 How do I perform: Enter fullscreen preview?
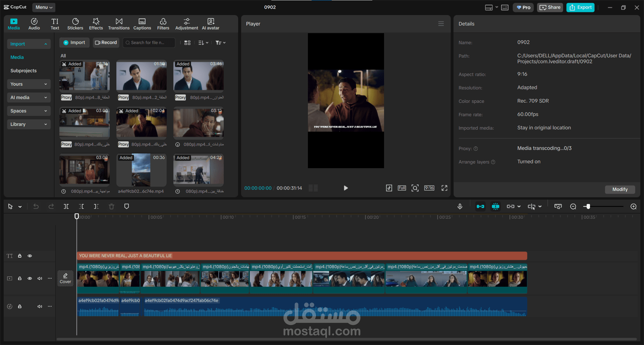pos(444,188)
